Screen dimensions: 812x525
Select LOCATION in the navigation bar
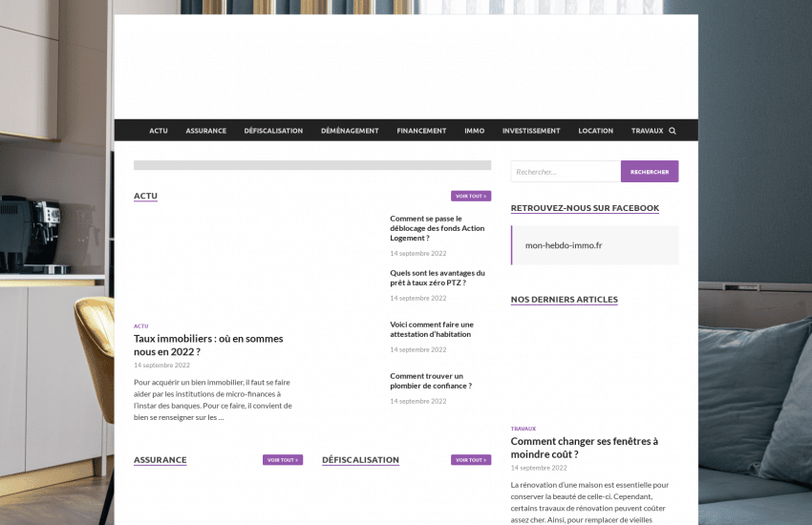595,131
